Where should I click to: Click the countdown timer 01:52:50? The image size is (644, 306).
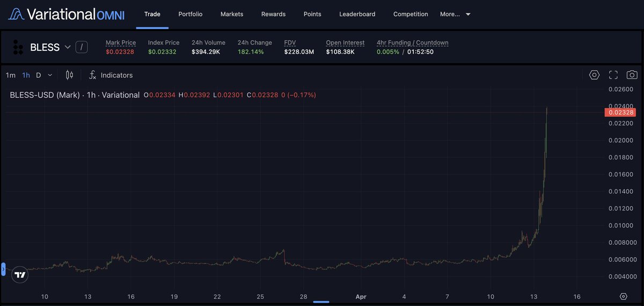coord(420,52)
